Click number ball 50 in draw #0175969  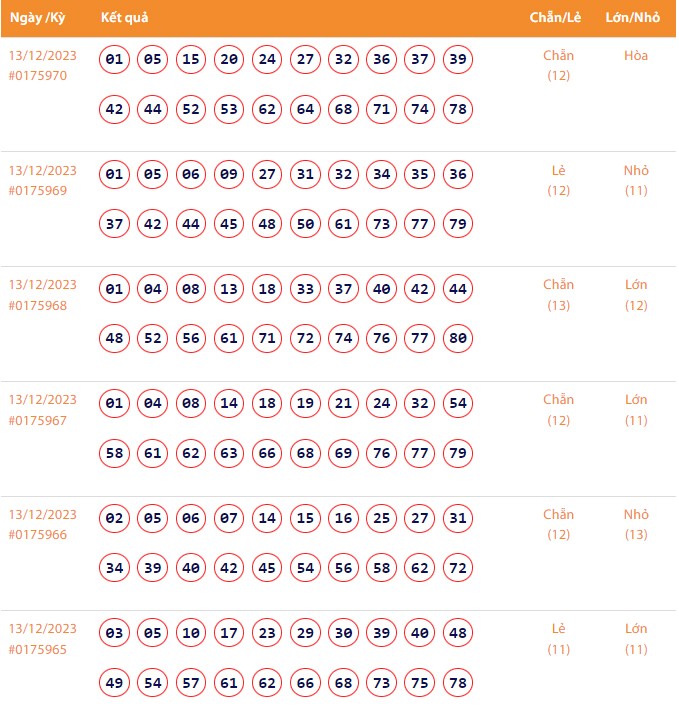[306, 224]
